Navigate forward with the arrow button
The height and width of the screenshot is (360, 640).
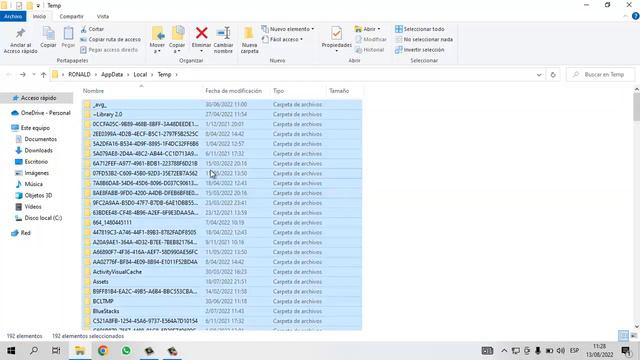23,75
